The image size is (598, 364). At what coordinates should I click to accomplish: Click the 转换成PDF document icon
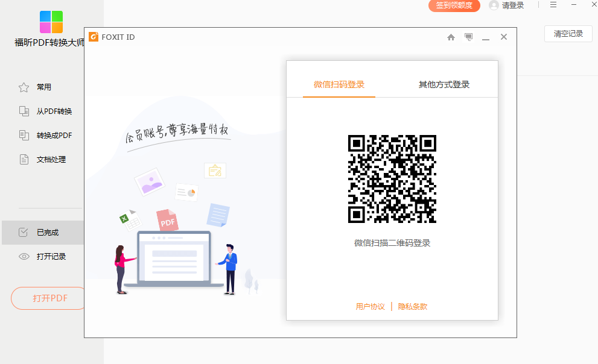pos(24,135)
